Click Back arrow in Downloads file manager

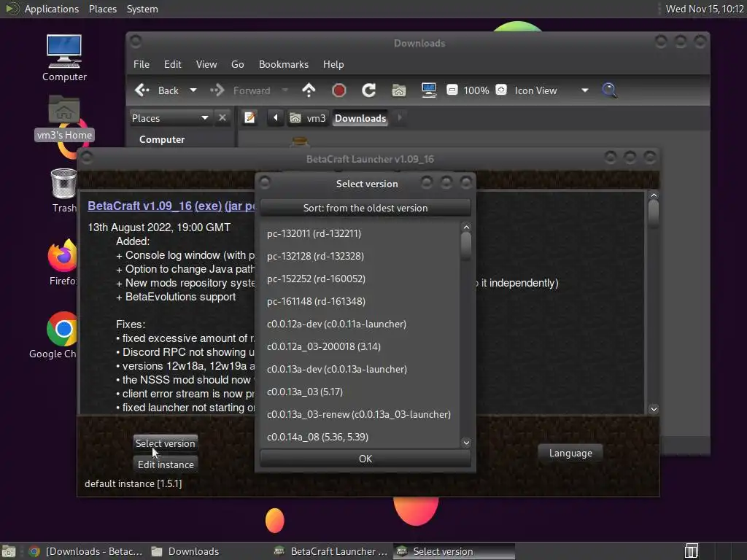[156, 90]
